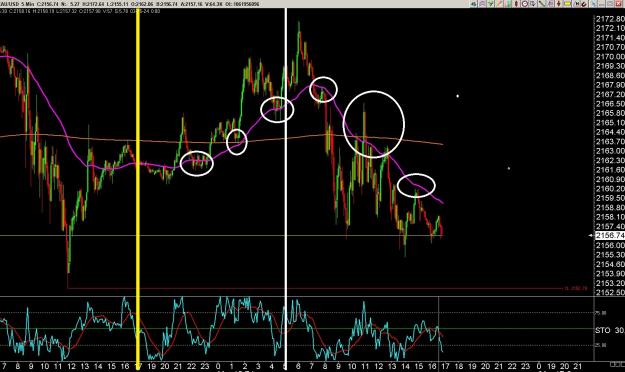Viewport: 625px width, 372px height.
Task: Click the 2171.40 price axis label
Action: click(x=610, y=37)
